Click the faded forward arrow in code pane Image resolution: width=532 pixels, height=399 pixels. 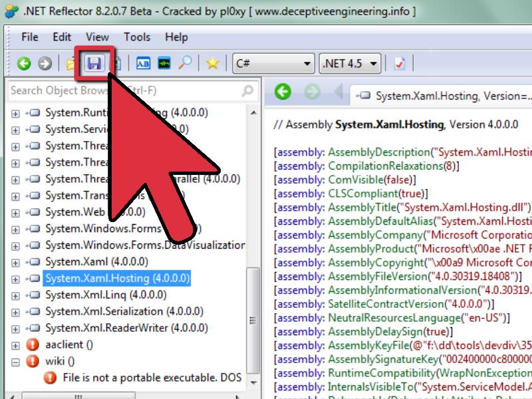(x=313, y=91)
